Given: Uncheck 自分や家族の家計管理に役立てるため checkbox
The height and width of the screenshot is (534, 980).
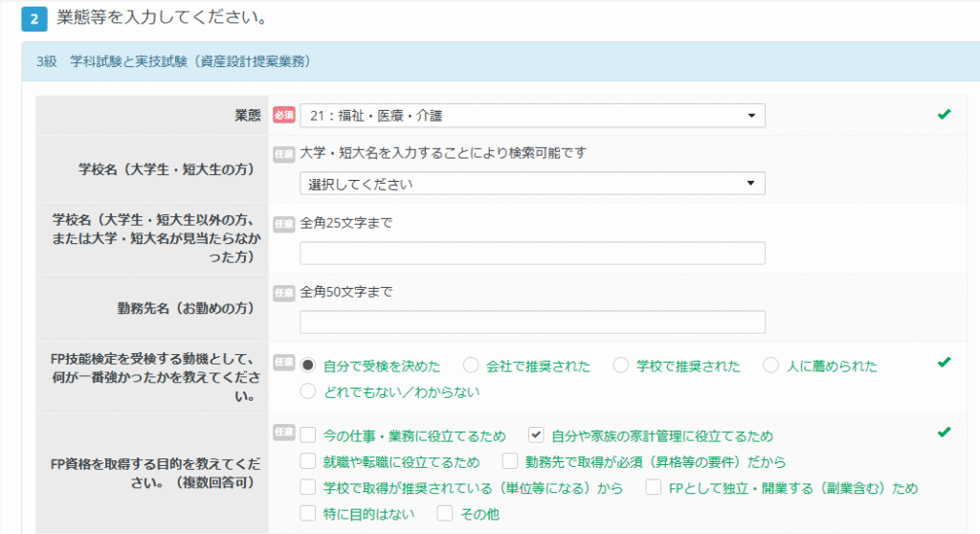Looking at the screenshot, I should (x=536, y=435).
